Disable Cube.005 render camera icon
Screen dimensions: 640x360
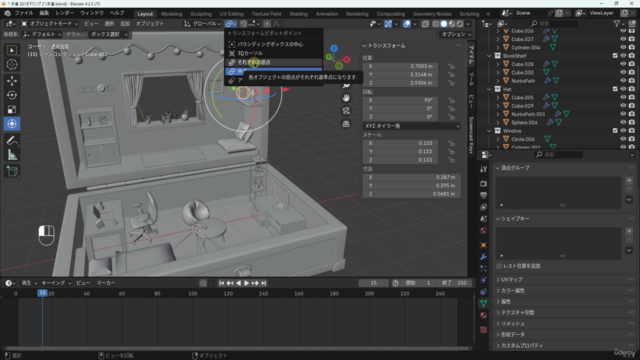(x=631, y=98)
